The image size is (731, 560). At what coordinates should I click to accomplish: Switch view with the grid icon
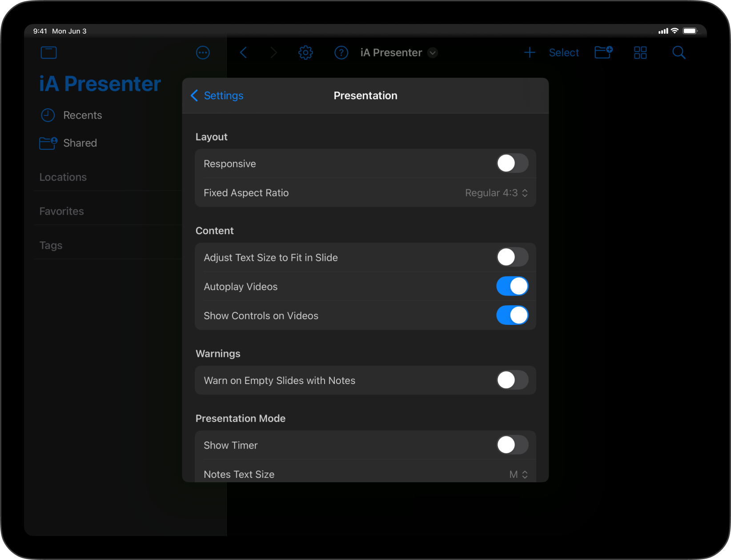pos(640,52)
